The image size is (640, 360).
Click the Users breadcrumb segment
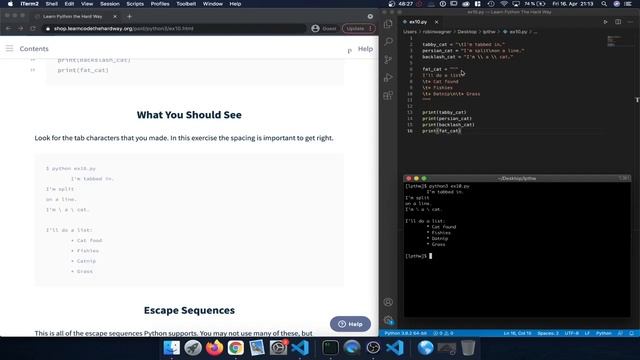click(410, 31)
